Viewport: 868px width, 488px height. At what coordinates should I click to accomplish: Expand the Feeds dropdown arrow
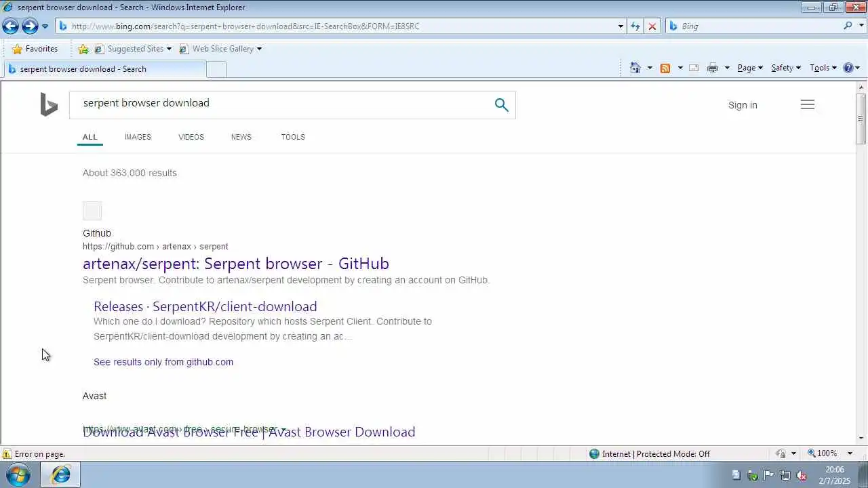point(680,68)
